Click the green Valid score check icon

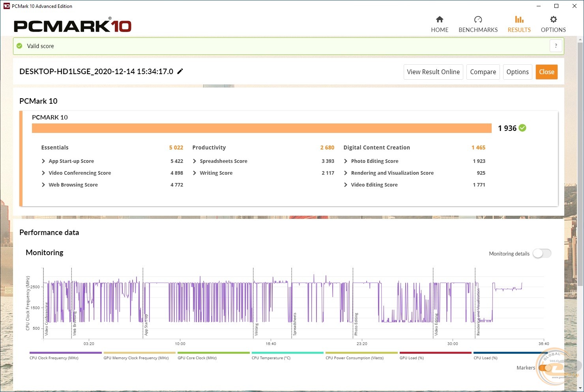coord(19,46)
